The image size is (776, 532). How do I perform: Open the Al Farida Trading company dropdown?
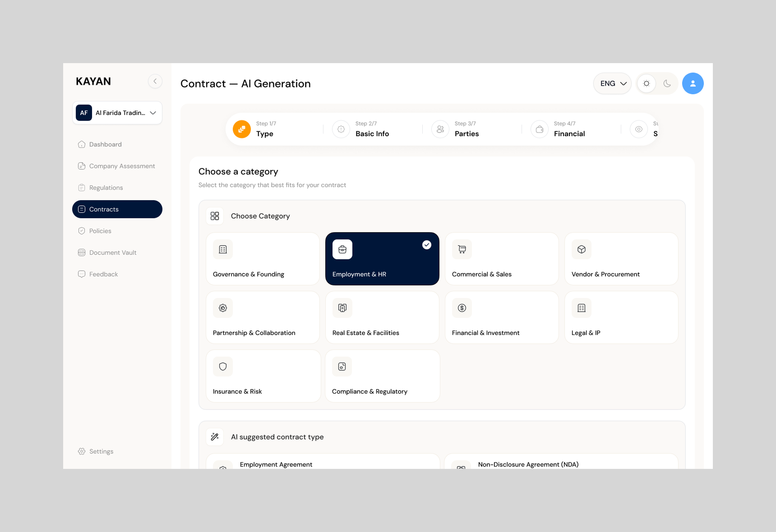coord(117,113)
